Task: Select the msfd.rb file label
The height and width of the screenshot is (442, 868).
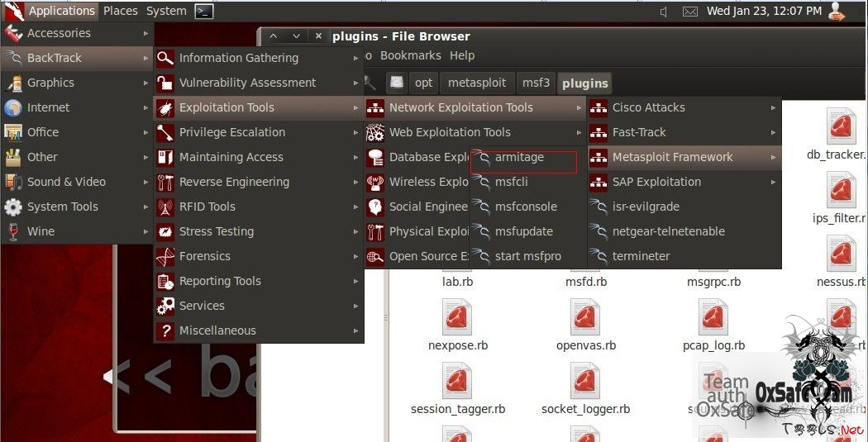Action: point(585,282)
